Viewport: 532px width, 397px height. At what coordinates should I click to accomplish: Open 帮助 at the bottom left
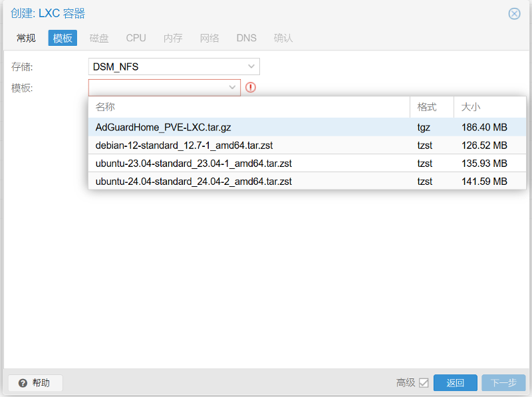pos(35,382)
